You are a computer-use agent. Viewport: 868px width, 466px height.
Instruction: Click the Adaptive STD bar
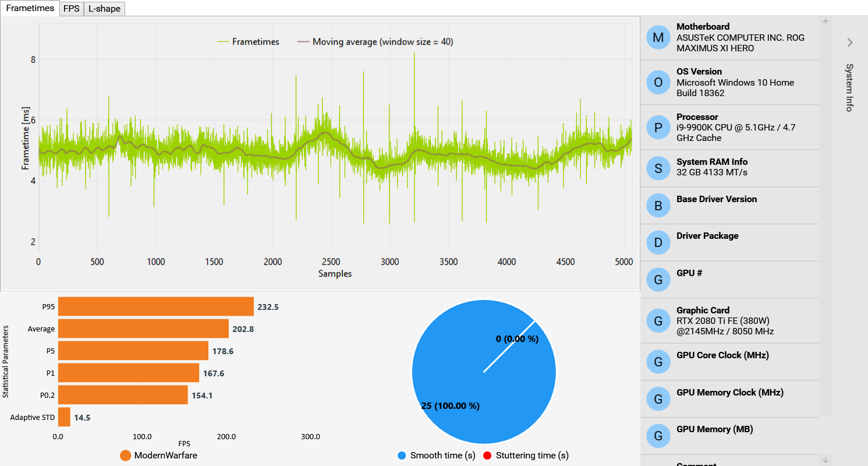coord(64,417)
